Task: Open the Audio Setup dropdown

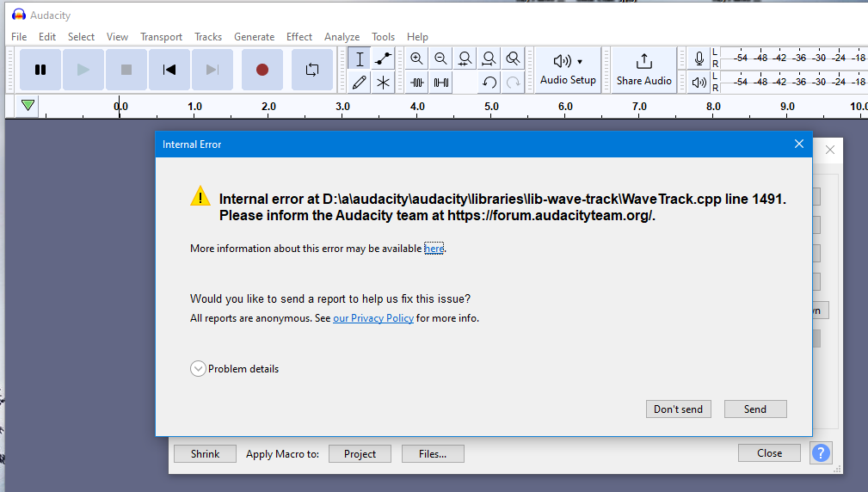Action: click(x=568, y=70)
